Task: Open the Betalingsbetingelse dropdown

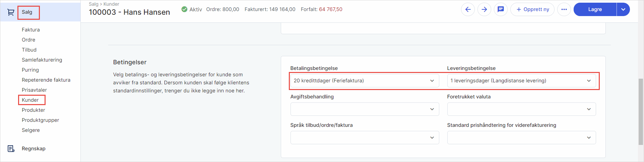Action: coord(364,81)
